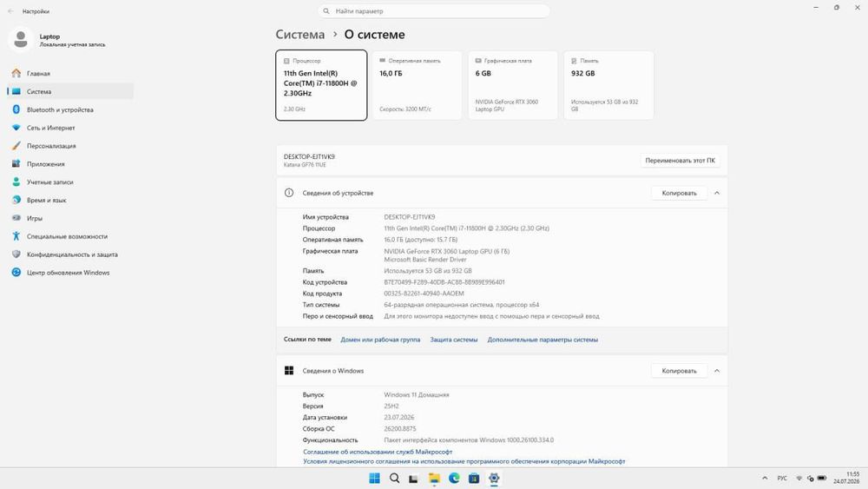
Task: Collapse the Сведения об устройстве section
Action: coord(717,193)
